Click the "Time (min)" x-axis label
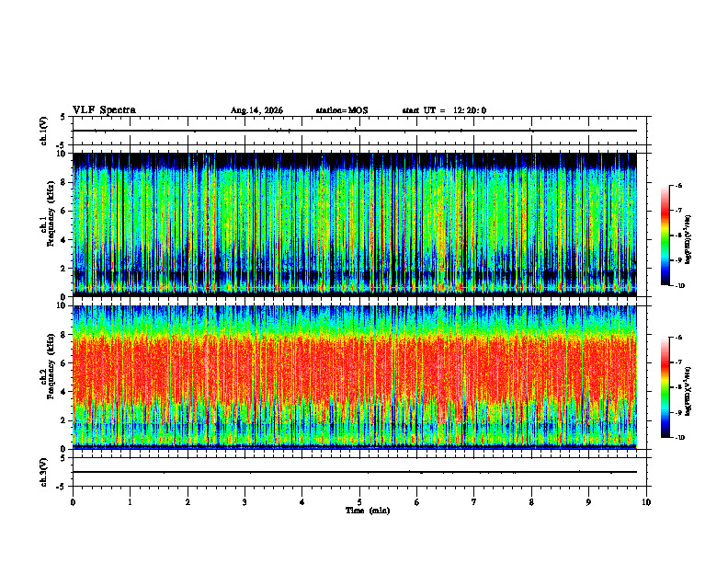 (x=368, y=511)
